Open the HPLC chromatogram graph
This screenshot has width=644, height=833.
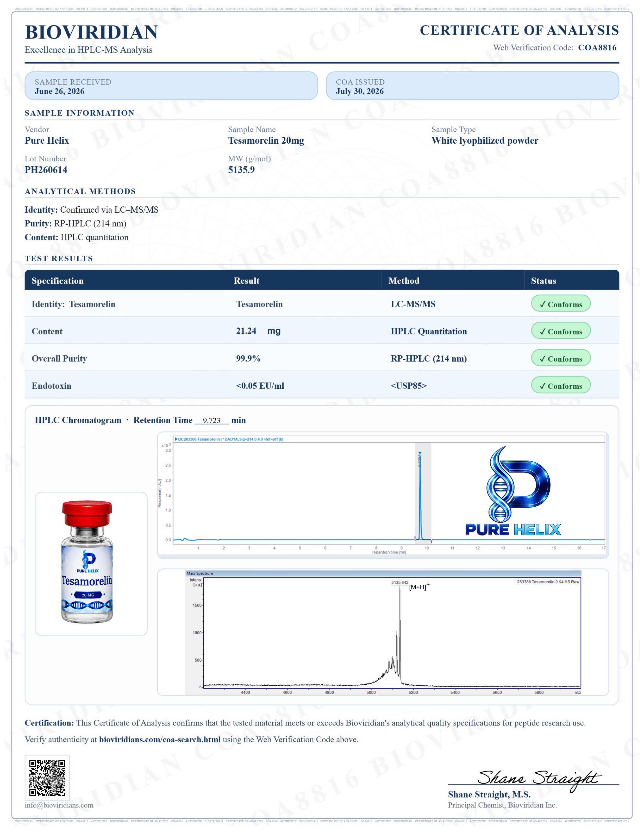click(383, 495)
